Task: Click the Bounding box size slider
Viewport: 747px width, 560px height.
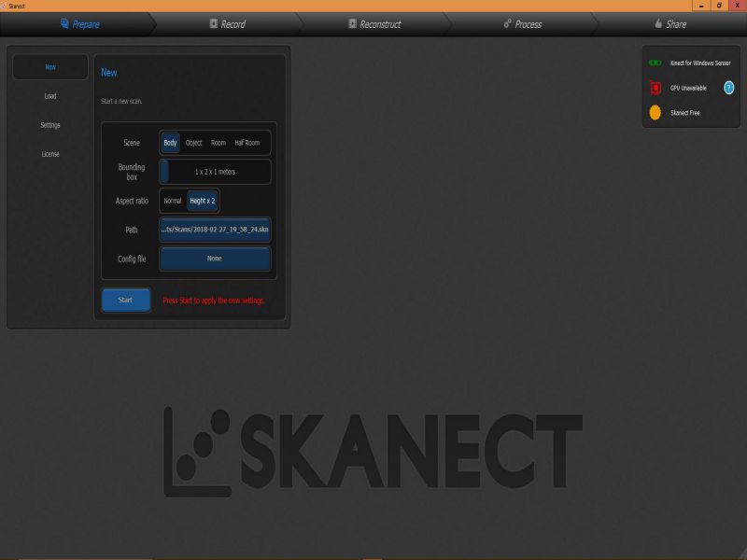Action: click(216, 172)
